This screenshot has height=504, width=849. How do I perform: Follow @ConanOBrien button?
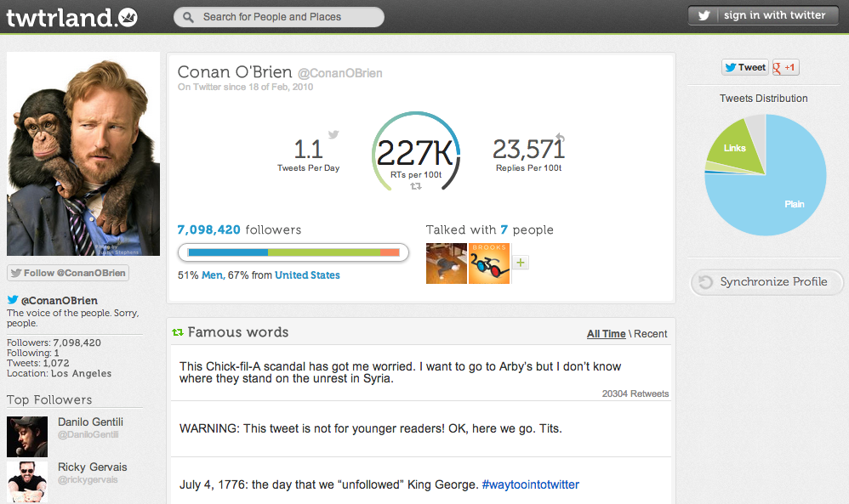click(x=68, y=273)
